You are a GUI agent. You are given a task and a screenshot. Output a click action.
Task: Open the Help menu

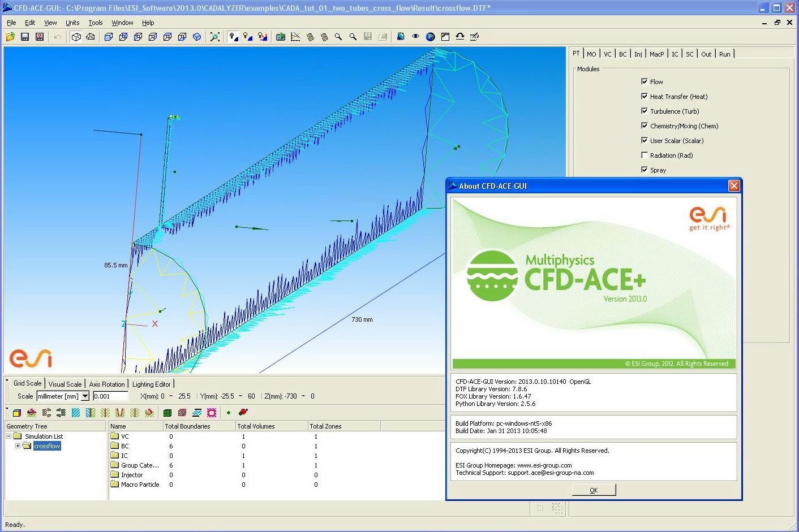(148, 23)
